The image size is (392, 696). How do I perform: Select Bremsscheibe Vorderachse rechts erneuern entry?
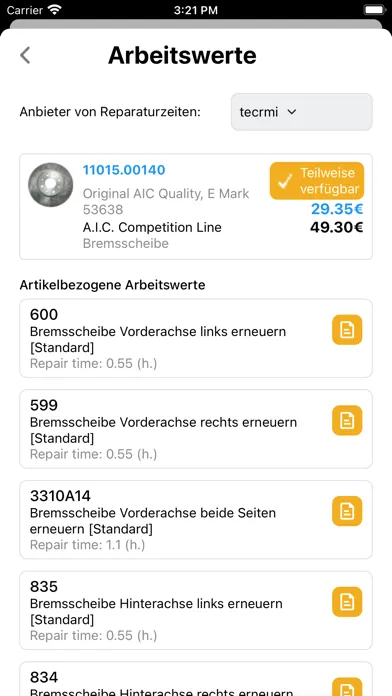pyautogui.click(x=196, y=429)
